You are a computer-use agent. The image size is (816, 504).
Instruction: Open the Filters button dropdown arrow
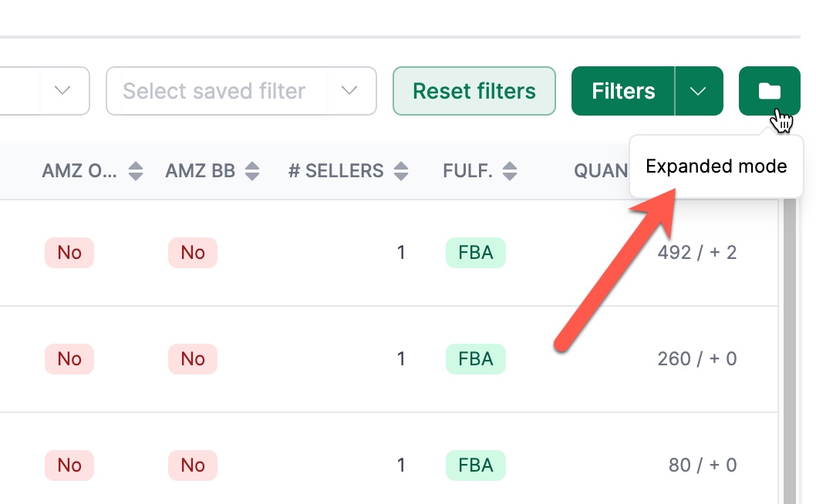coord(699,91)
